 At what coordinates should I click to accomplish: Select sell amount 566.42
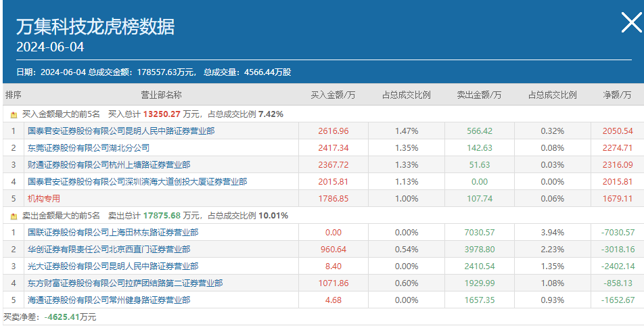480,131
